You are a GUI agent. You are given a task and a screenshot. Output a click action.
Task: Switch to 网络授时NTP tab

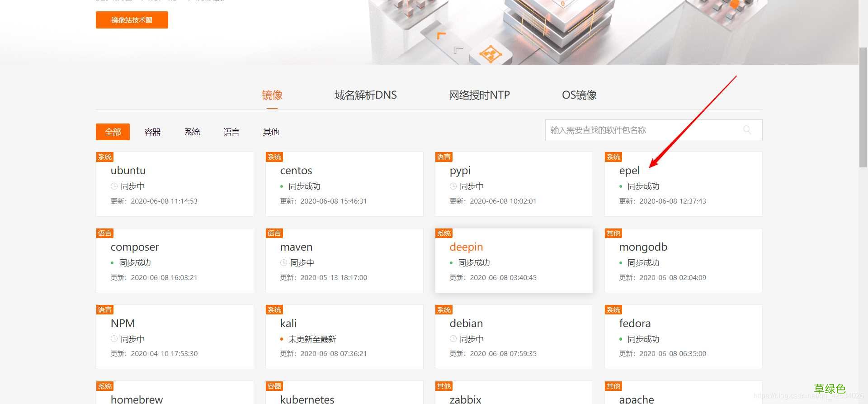[x=479, y=95]
